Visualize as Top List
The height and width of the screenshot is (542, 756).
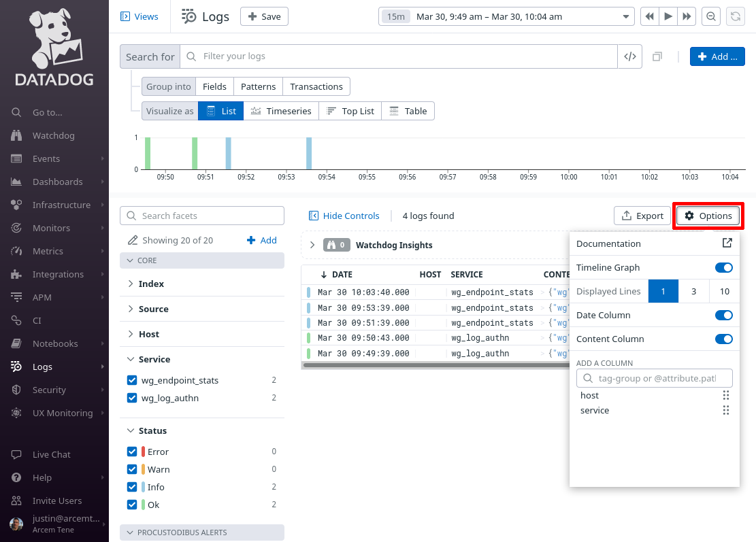pos(350,112)
